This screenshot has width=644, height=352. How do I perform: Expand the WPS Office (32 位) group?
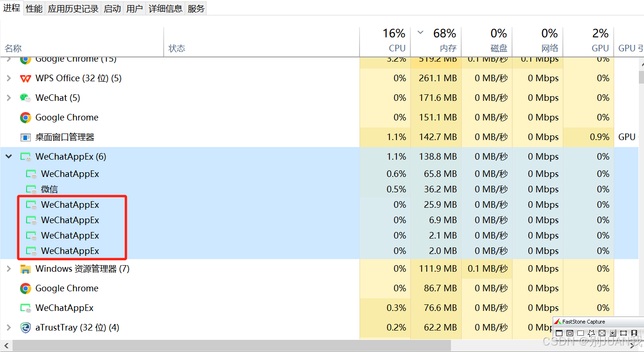pos(8,78)
